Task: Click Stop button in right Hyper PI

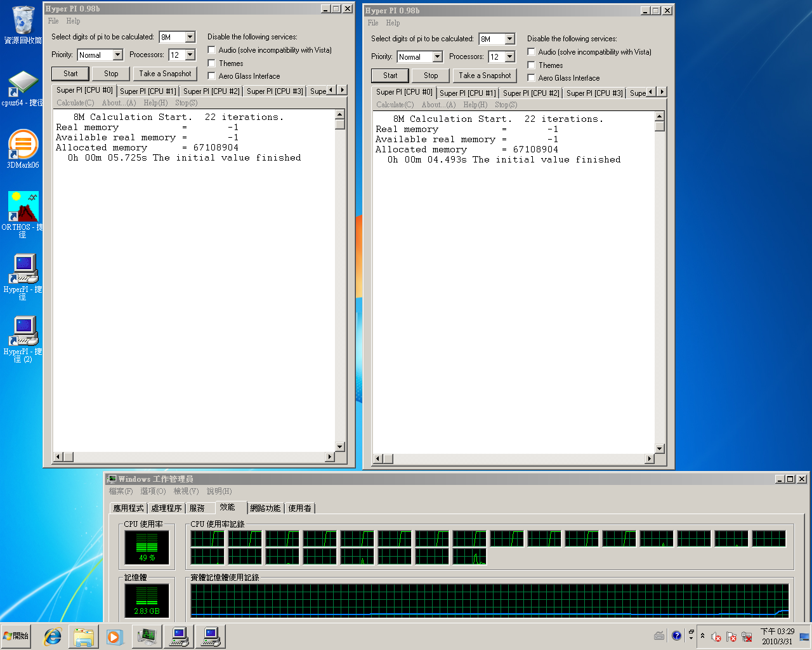Action: (x=431, y=76)
